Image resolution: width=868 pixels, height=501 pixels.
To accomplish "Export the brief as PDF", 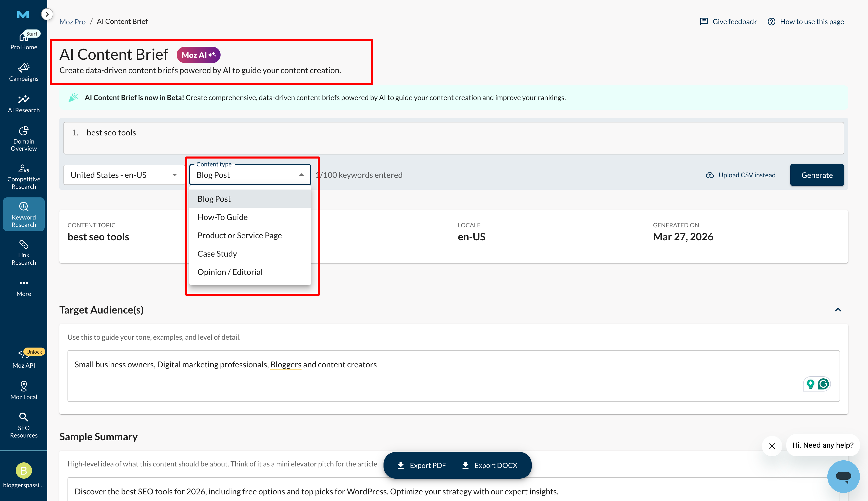I will 422,465.
